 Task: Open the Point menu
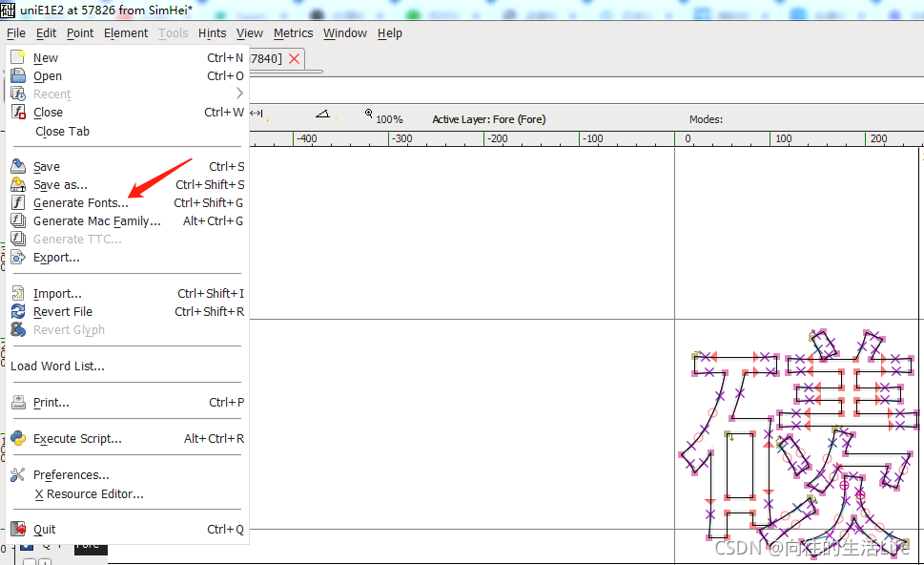pyautogui.click(x=80, y=33)
